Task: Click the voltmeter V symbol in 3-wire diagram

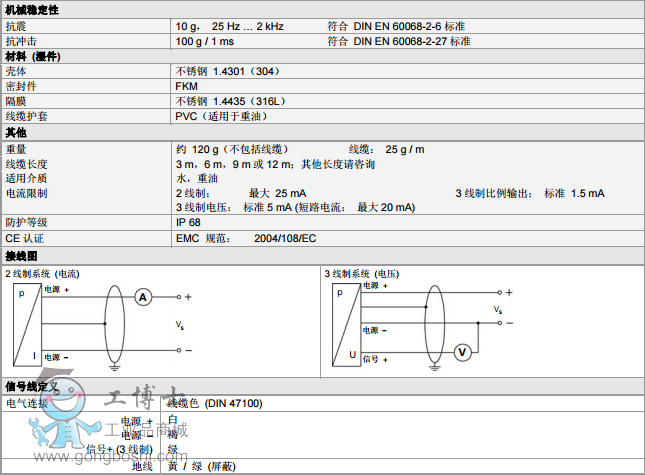Action: 462,351
